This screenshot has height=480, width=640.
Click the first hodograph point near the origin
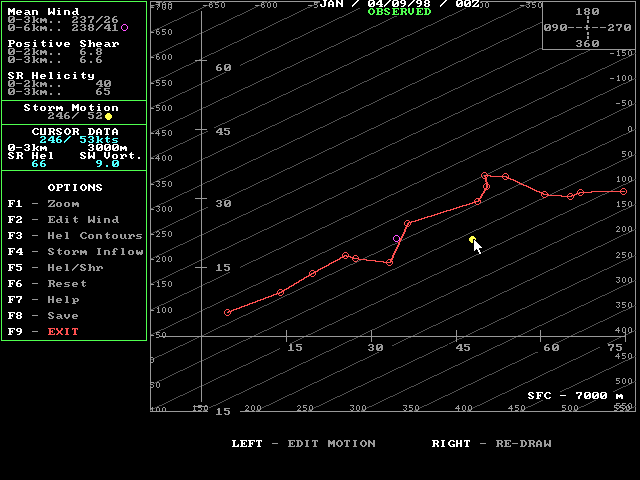point(228,313)
